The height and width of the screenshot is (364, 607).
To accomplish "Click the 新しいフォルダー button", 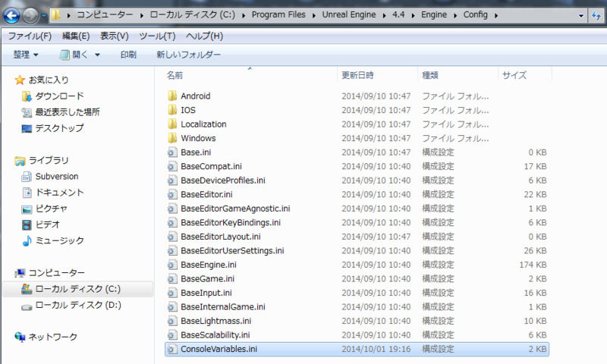I will 188,55.
